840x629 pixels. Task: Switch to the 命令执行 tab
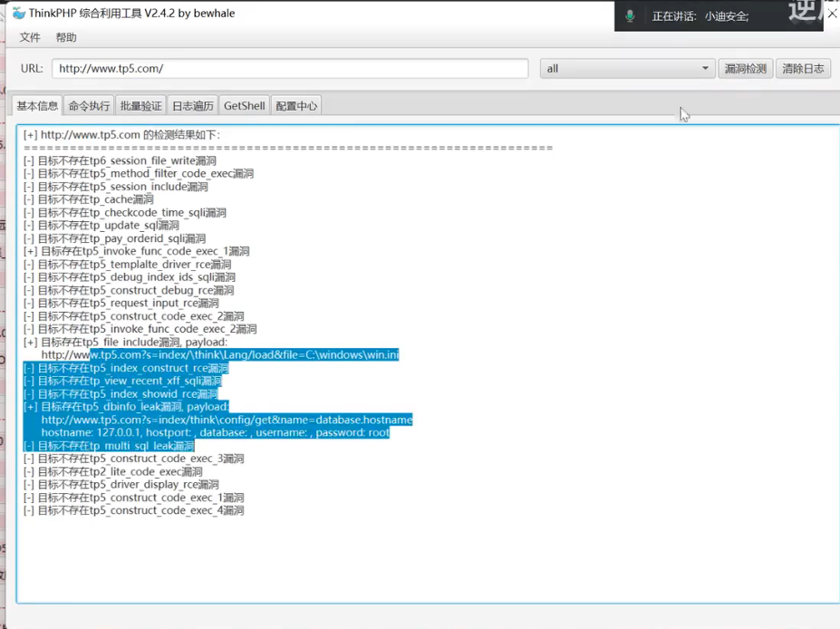point(89,105)
